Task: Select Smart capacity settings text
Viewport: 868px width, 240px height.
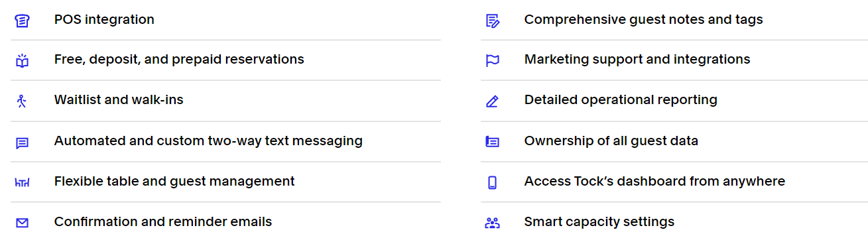Action: [599, 222]
